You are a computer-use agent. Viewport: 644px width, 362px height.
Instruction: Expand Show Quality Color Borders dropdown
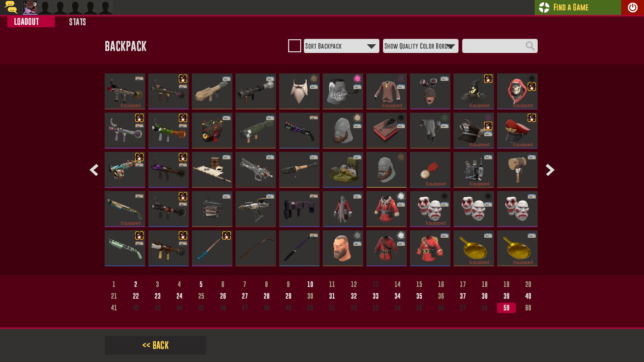pos(421,46)
